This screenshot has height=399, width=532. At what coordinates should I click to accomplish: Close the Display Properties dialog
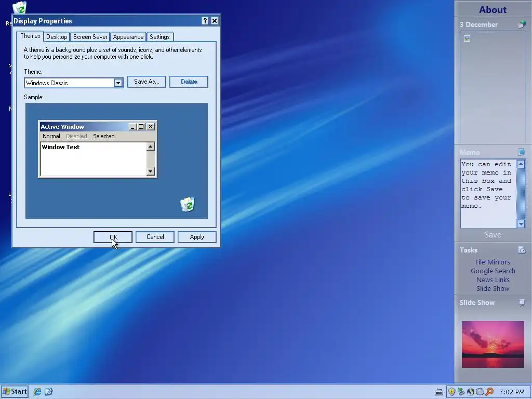pyautogui.click(x=215, y=21)
